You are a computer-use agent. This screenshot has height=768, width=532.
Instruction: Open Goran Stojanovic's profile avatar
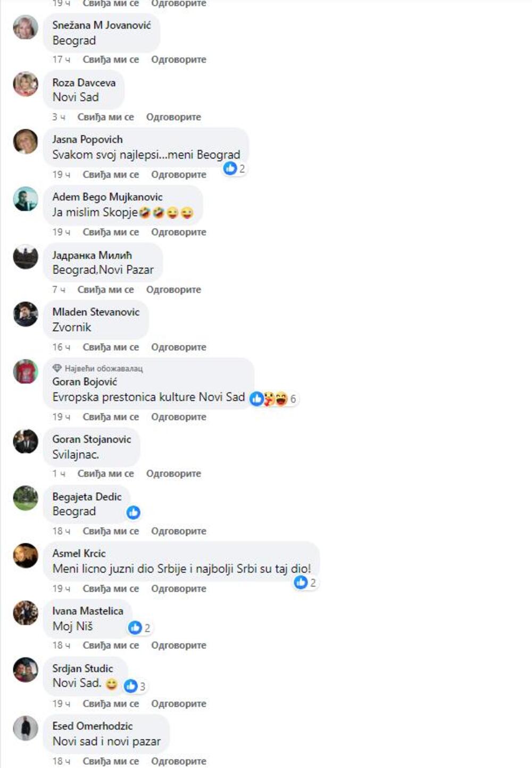26,441
